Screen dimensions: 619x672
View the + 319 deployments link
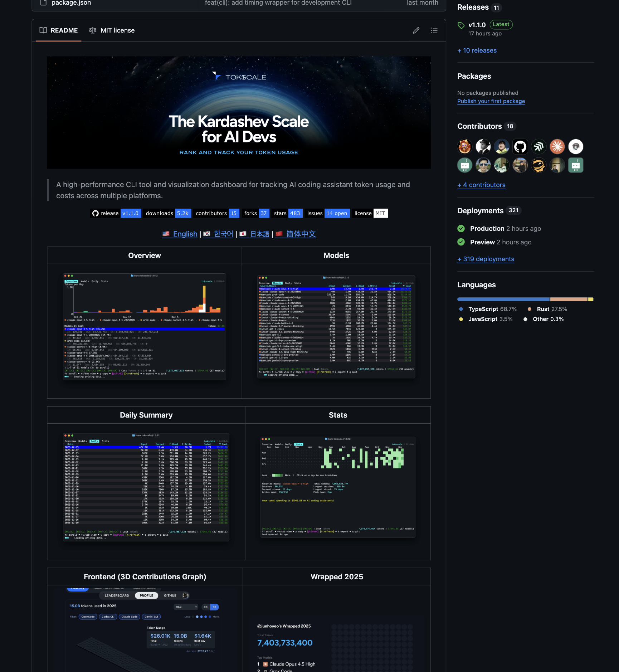point(486,259)
